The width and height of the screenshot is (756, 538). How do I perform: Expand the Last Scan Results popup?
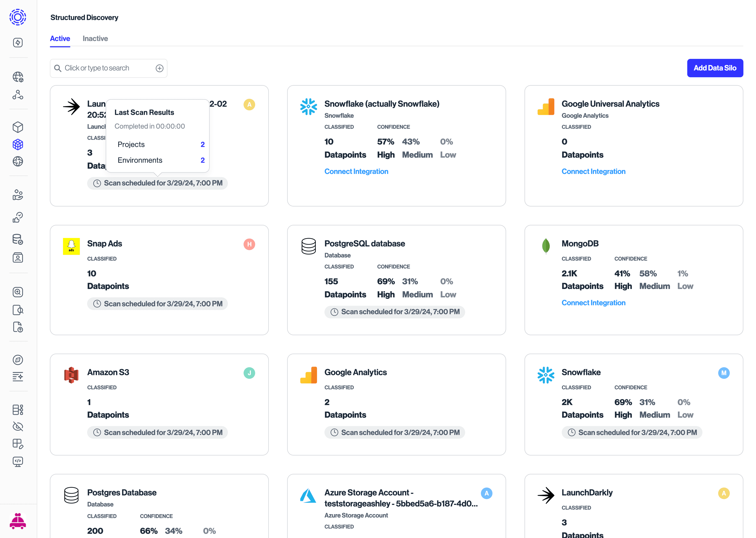coord(158,183)
